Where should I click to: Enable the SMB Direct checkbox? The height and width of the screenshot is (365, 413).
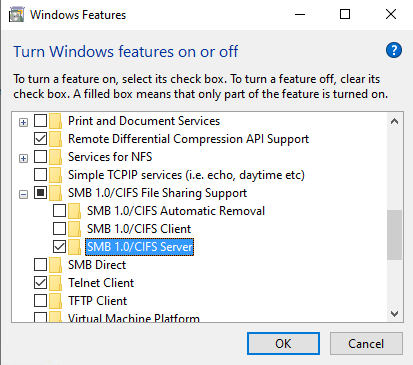tap(40, 265)
